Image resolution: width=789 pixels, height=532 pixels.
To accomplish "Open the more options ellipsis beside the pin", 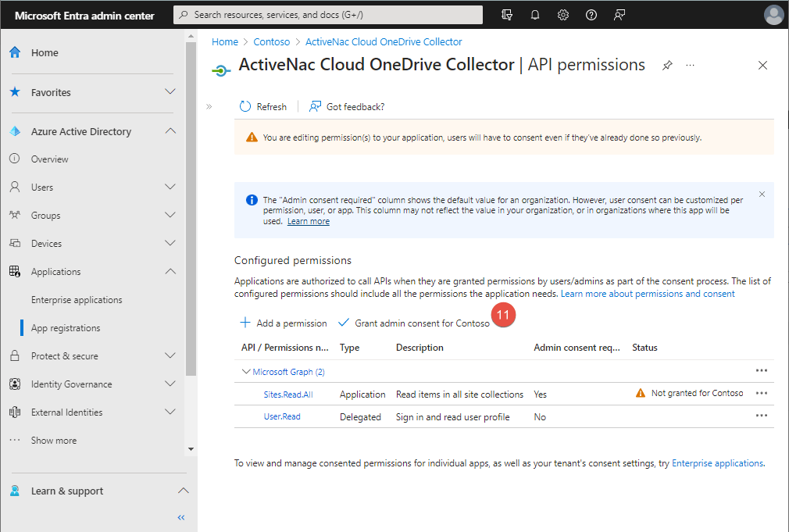I will (690, 66).
